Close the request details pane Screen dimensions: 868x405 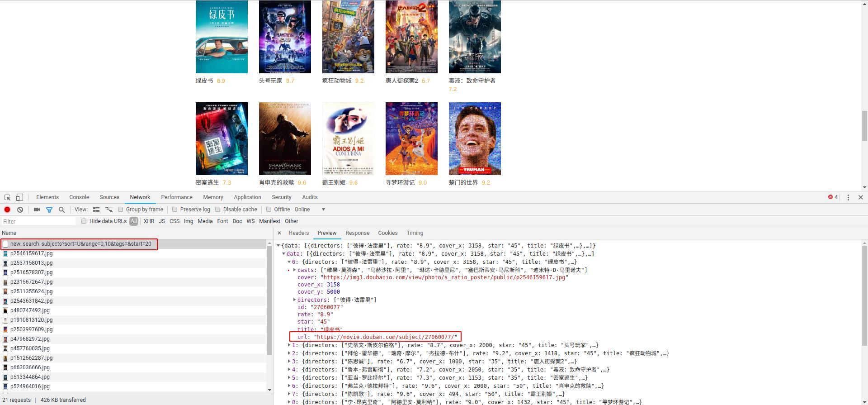[x=279, y=233]
